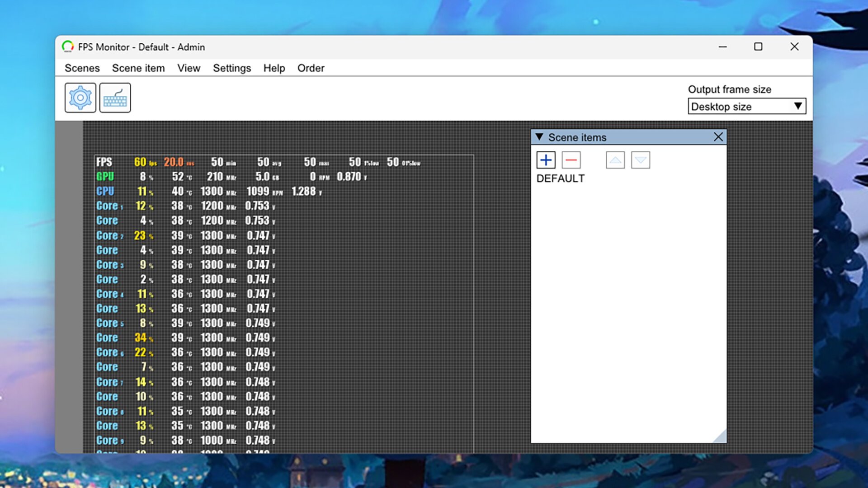Open the Help menu
The height and width of the screenshot is (488, 868).
[274, 67]
